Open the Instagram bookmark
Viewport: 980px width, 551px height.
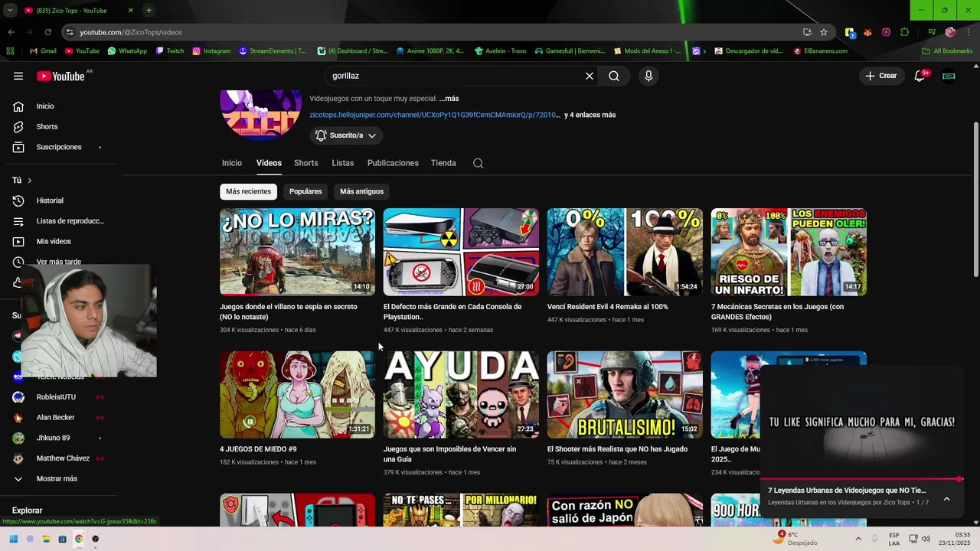(x=211, y=51)
